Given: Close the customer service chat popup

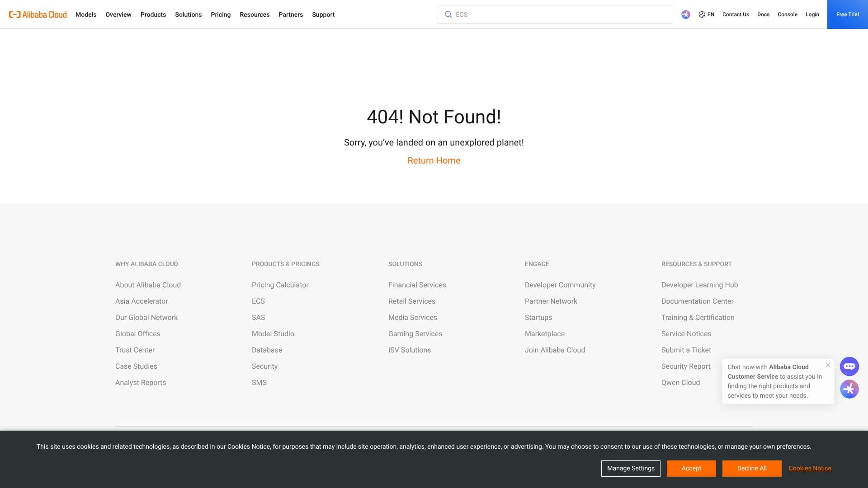Looking at the screenshot, I should [x=828, y=365].
